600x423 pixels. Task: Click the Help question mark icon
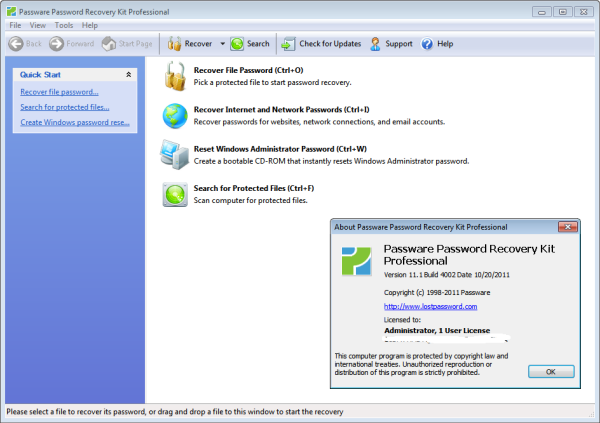tap(427, 44)
